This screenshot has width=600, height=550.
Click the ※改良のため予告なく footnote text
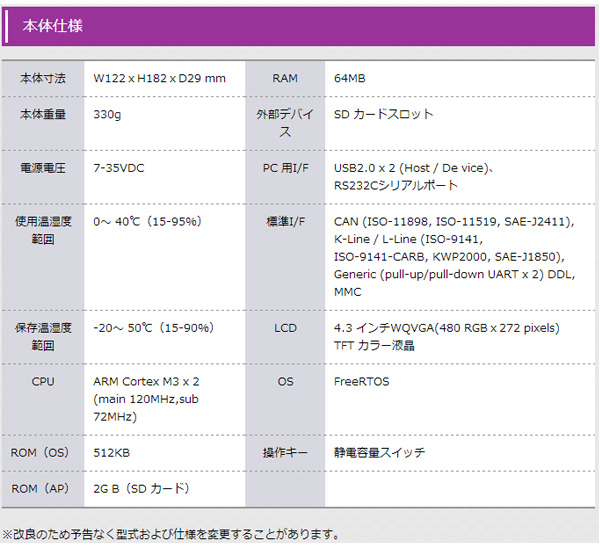(171, 534)
